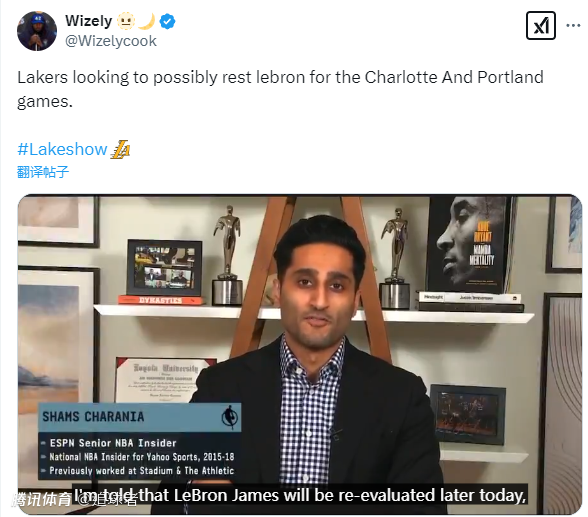Click the Lakers logo emoji after hashtag
This screenshot has width=588, height=517.
[x=120, y=149]
